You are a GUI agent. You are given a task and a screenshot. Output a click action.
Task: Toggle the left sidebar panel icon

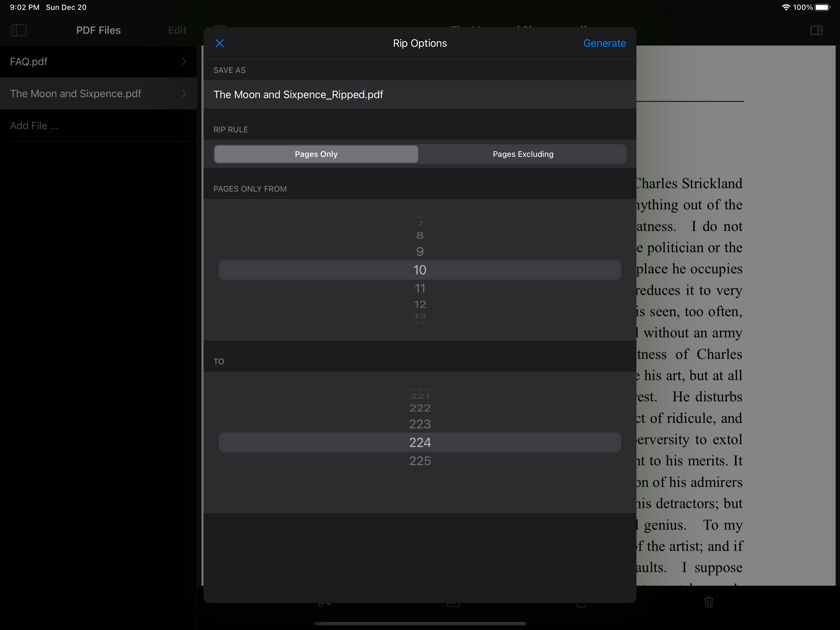point(19,30)
